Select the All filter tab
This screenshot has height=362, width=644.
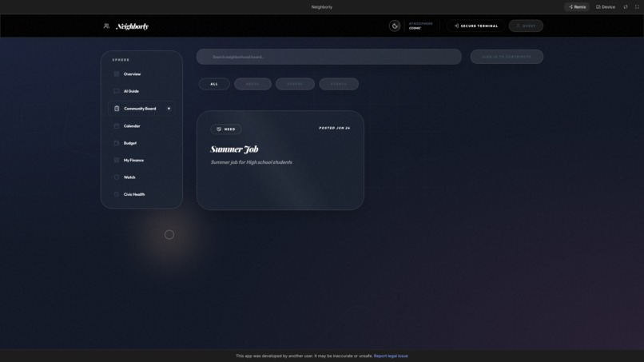[x=214, y=84]
